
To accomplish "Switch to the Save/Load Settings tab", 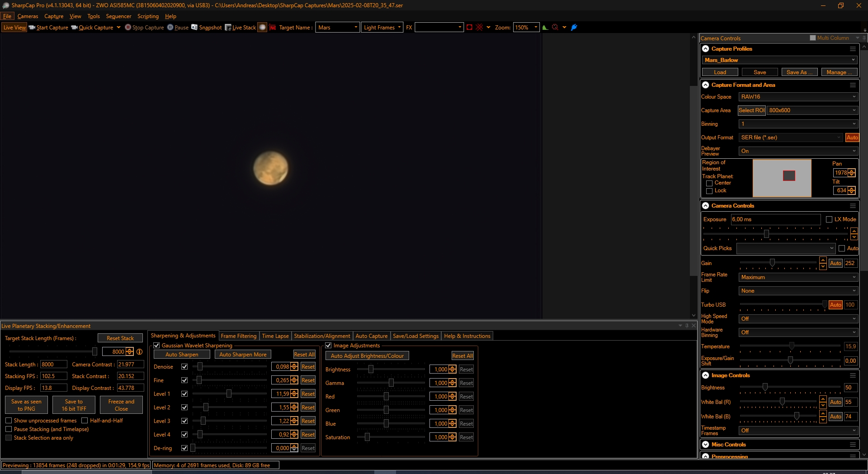I will pyautogui.click(x=416, y=336).
